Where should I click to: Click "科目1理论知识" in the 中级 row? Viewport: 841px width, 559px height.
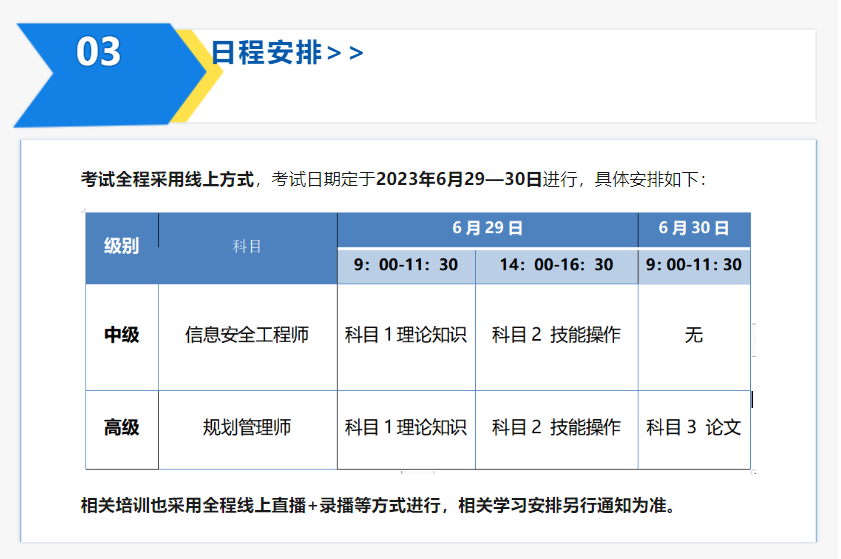coord(406,336)
